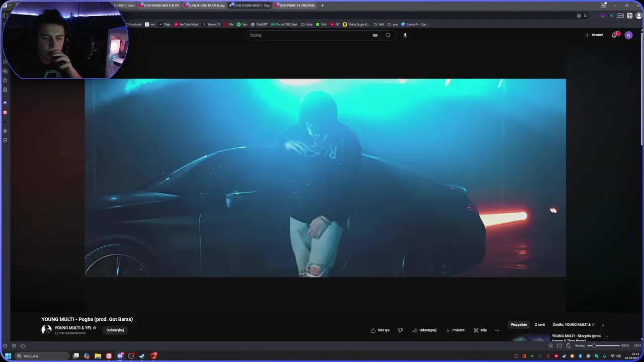The width and height of the screenshot is (644, 362).
Task: Open Malta Grupa U... bookmark
Action: pos(356,24)
